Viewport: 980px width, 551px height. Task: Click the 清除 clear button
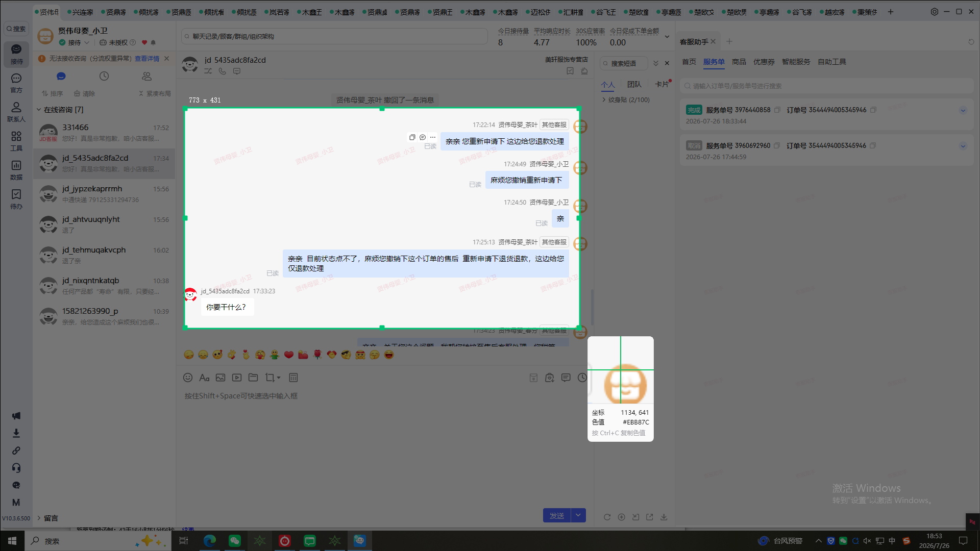pos(84,93)
